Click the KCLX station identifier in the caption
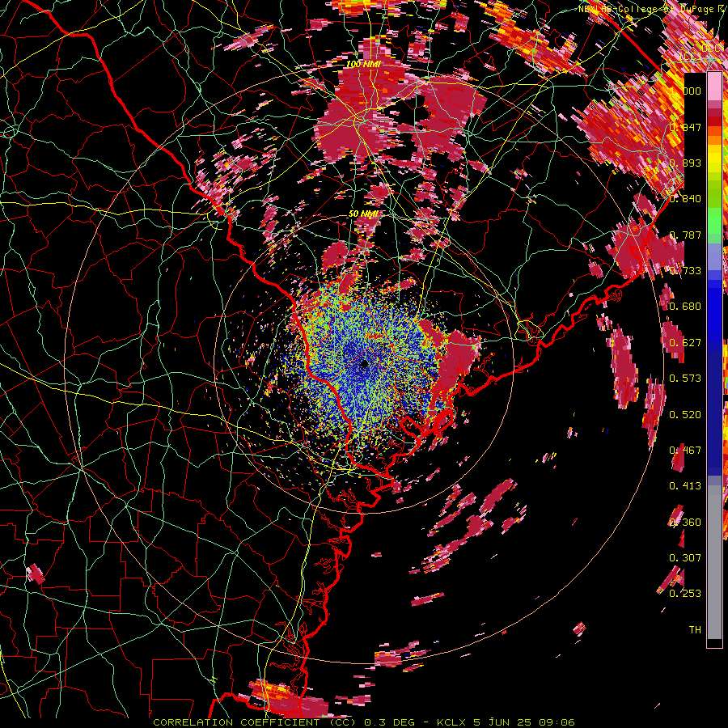 tap(453, 722)
